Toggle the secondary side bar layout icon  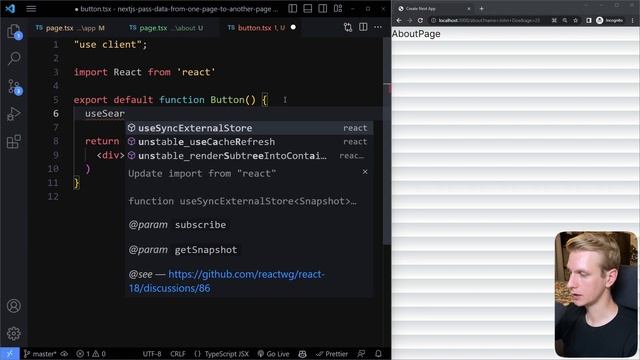pyautogui.click(x=322, y=9)
